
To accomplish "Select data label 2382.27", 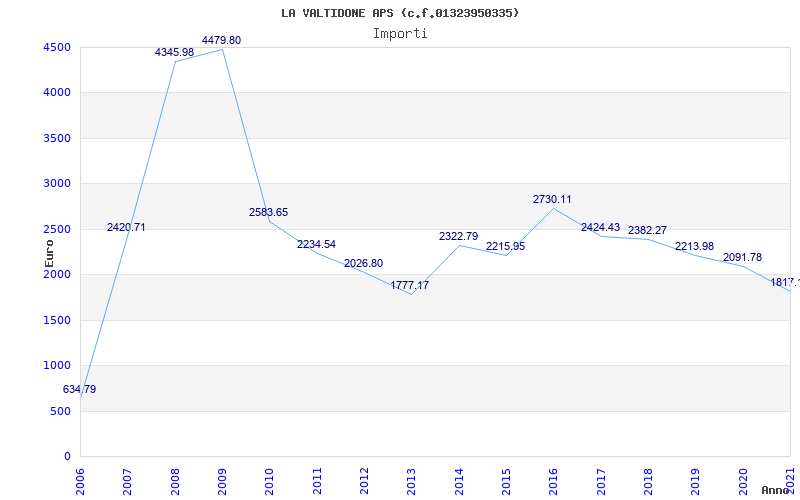I will pos(647,230).
